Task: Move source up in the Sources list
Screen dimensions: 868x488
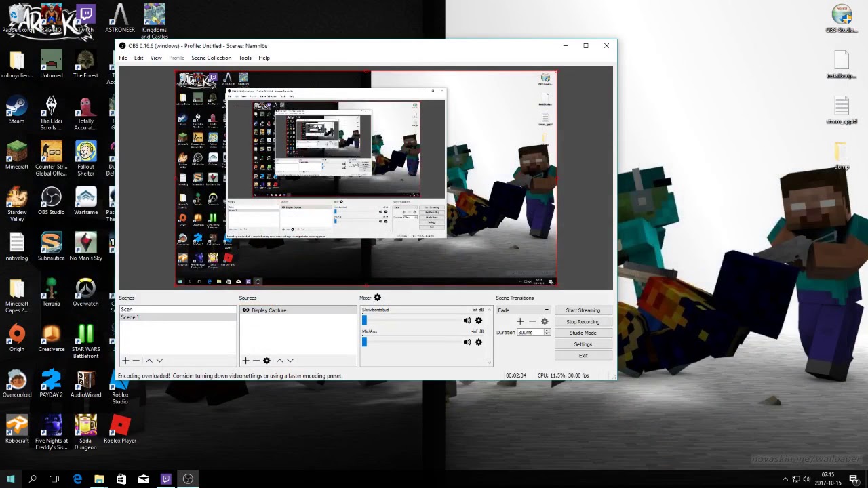Action: coord(279,361)
